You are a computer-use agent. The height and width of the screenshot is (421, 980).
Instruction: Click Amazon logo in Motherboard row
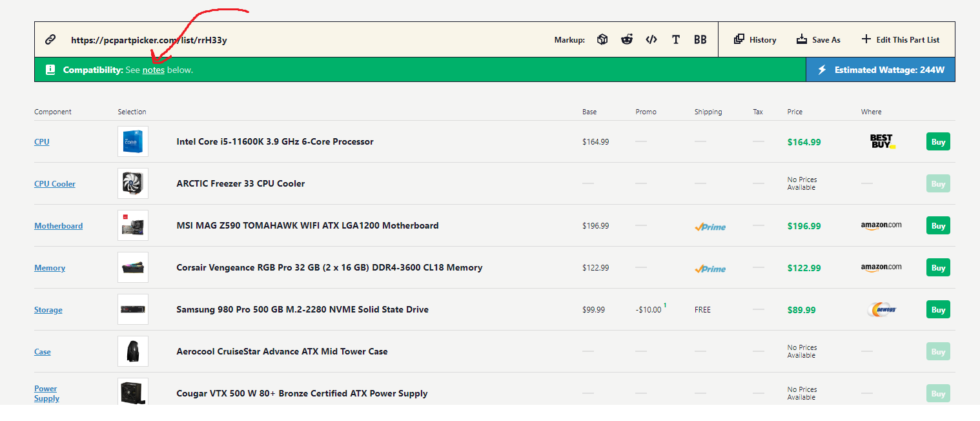(x=881, y=225)
